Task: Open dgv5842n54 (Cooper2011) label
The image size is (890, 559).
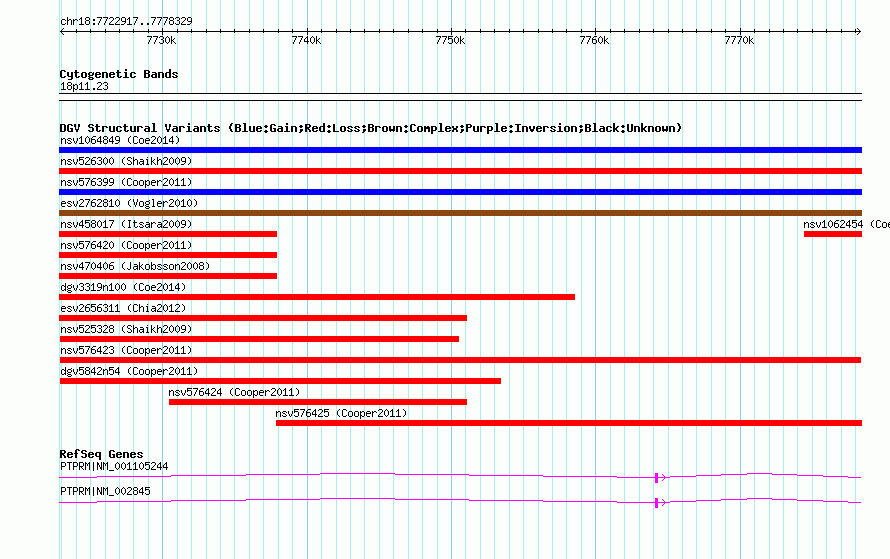Action: [x=129, y=371]
